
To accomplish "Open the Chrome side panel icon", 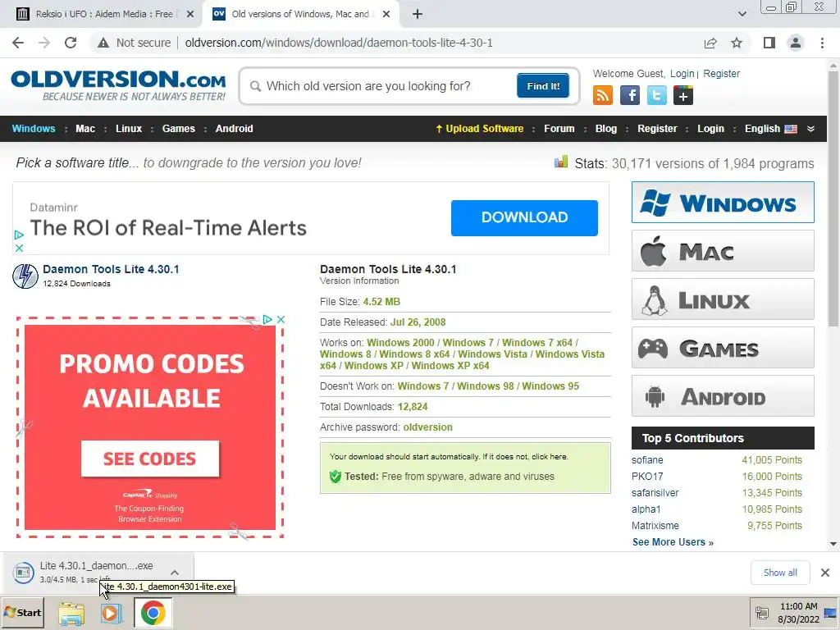I will pyautogui.click(x=769, y=43).
